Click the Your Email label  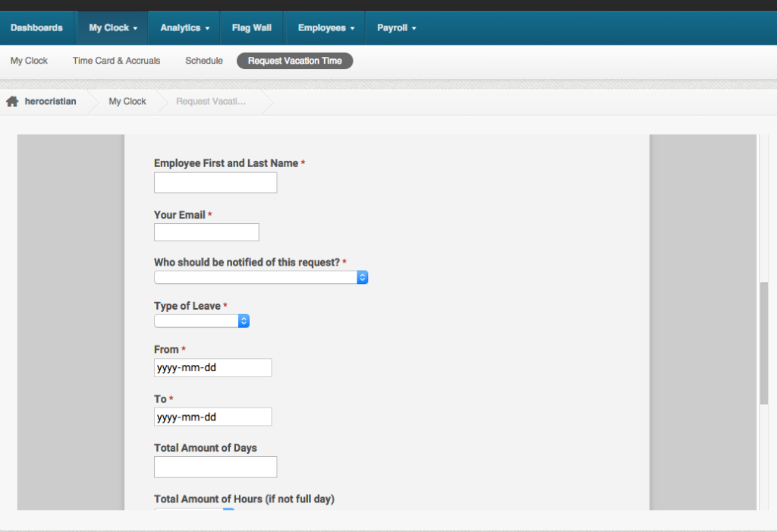(x=179, y=215)
